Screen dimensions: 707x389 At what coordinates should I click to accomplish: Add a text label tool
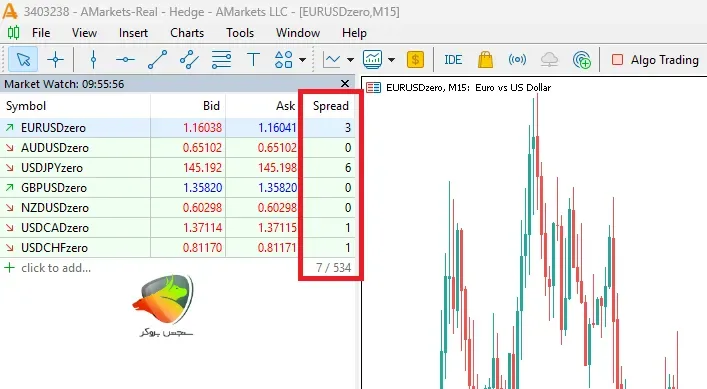253,59
